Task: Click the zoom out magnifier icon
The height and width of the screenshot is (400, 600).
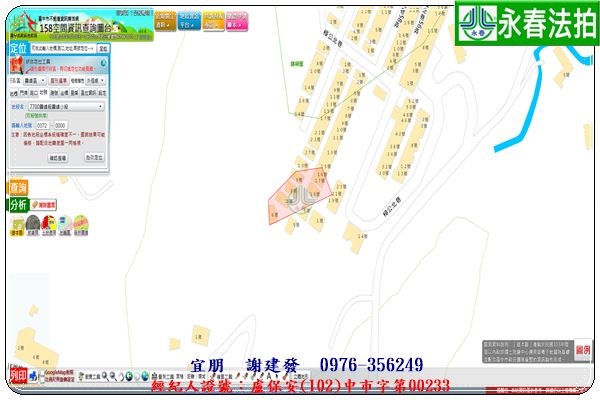Action: (113, 377)
